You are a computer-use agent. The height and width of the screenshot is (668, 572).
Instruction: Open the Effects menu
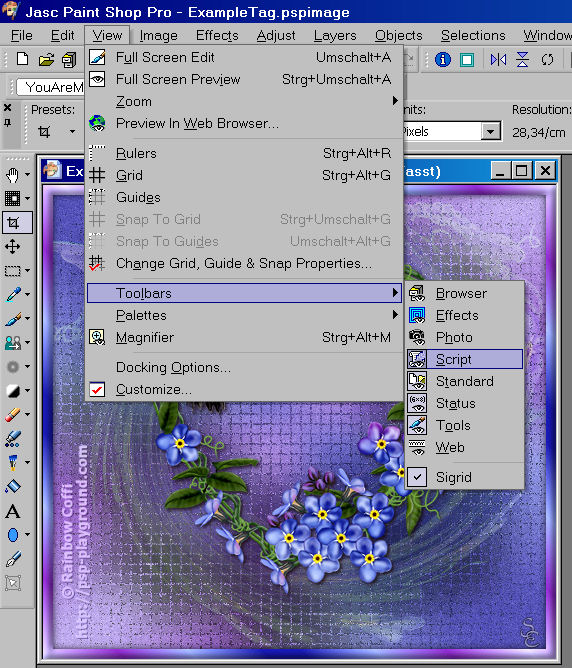click(x=217, y=35)
